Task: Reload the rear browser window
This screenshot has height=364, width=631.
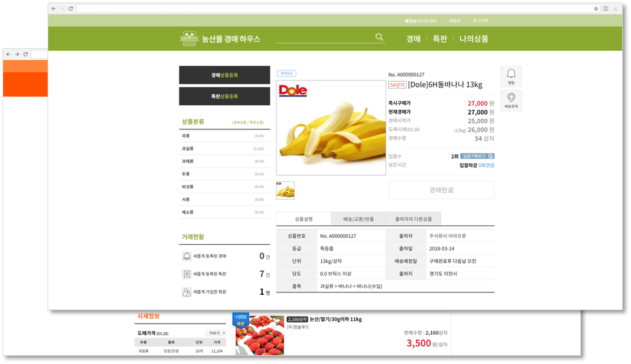Action: [25, 54]
